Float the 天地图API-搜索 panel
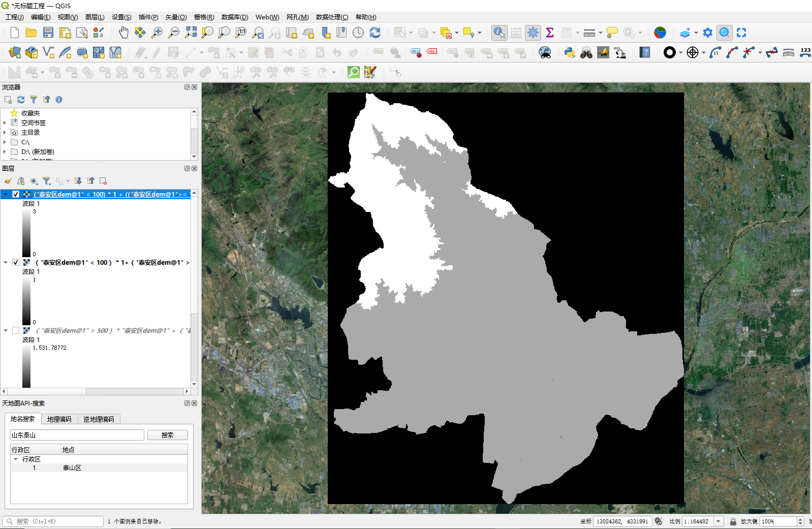 [x=187, y=403]
